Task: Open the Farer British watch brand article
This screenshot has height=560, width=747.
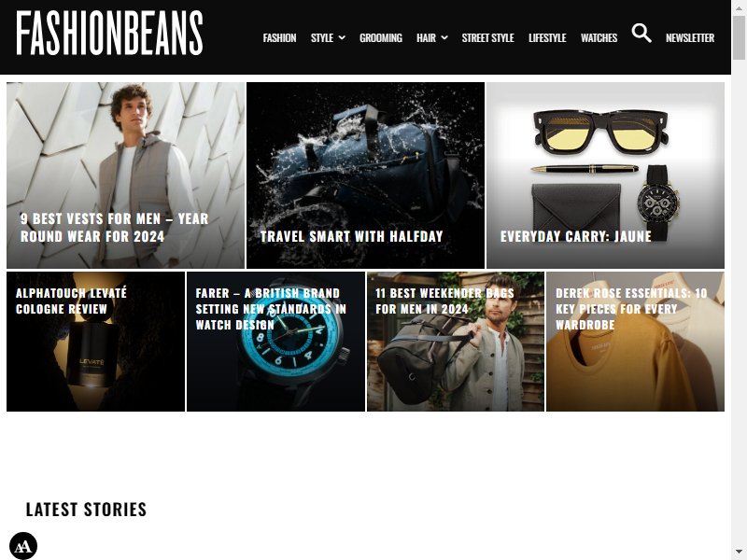Action: 271,309
